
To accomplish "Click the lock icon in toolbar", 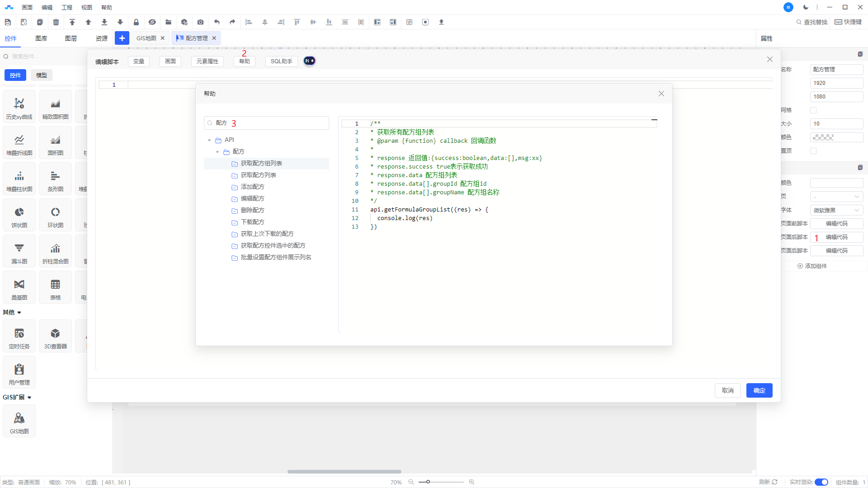I will [136, 22].
